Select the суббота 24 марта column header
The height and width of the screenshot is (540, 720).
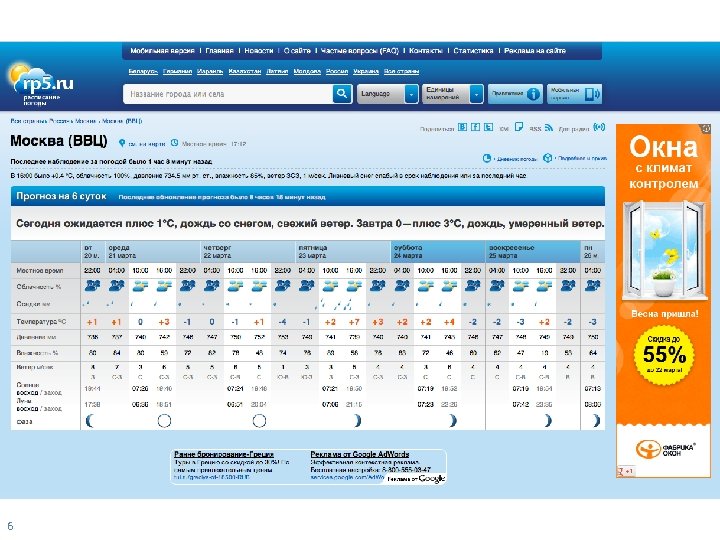pos(438,251)
